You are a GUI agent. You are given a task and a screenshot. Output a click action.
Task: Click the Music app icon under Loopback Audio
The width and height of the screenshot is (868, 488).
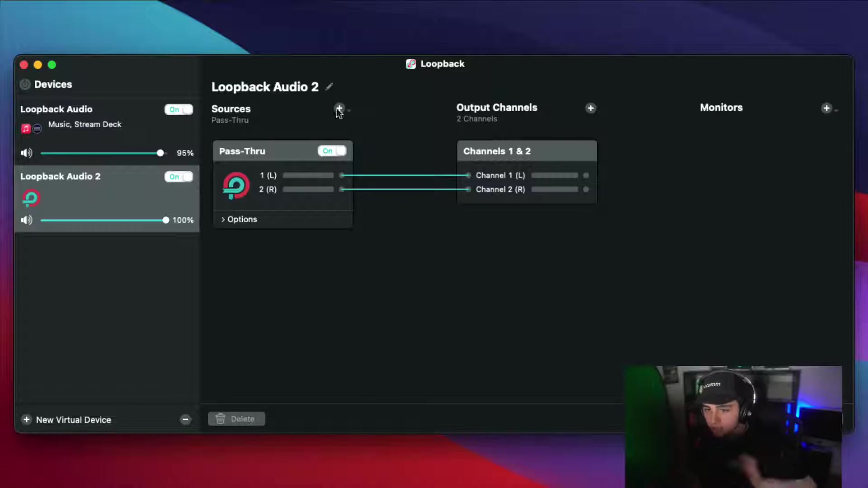[x=26, y=129]
